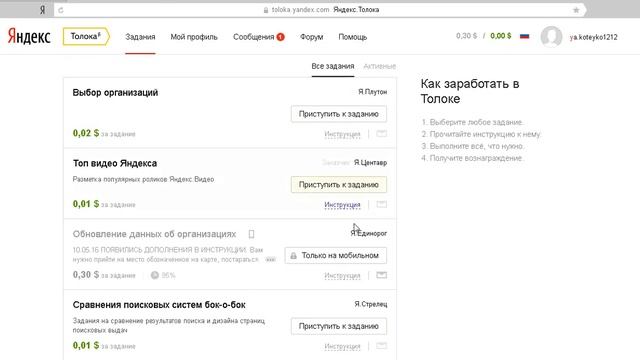Image resolution: width=640 pixels, height=360 pixels.
Task: Start the Выбор организаций task
Action: click(339, 114)
